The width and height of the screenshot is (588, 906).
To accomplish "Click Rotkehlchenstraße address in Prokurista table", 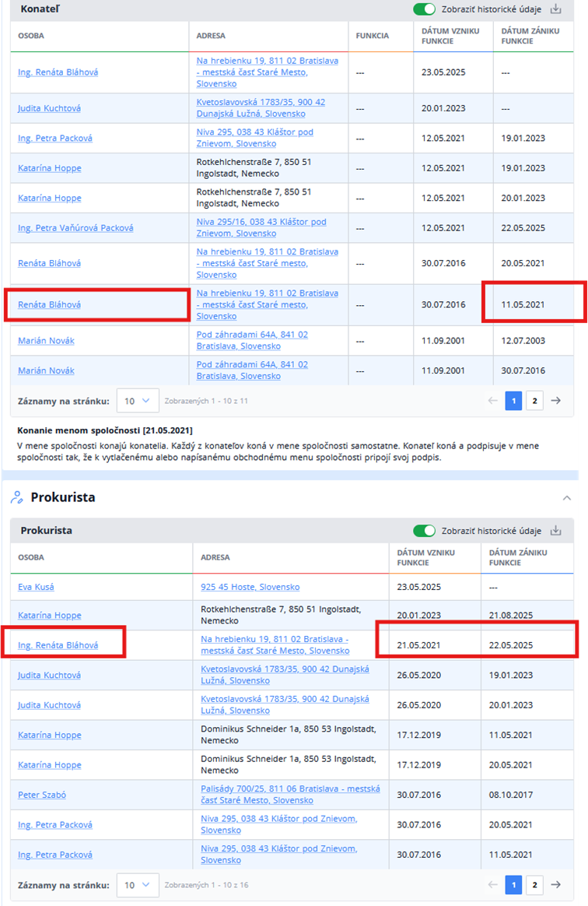I will point(281,615).
